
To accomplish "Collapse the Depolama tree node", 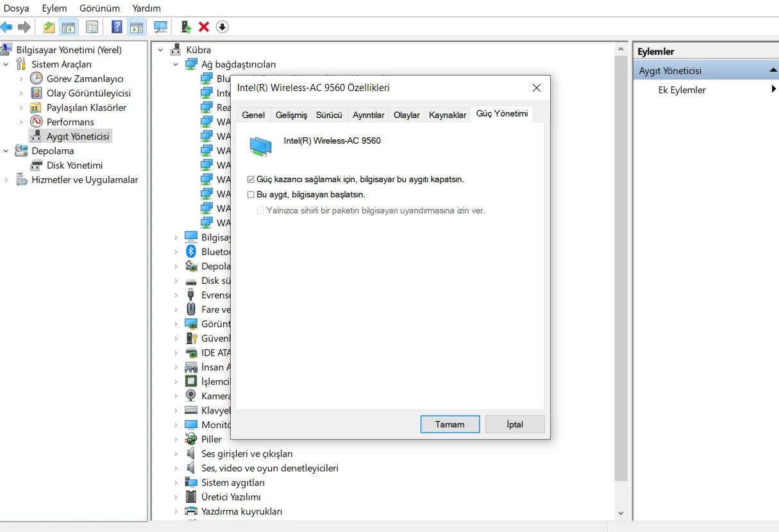I will tap(6, 151).
